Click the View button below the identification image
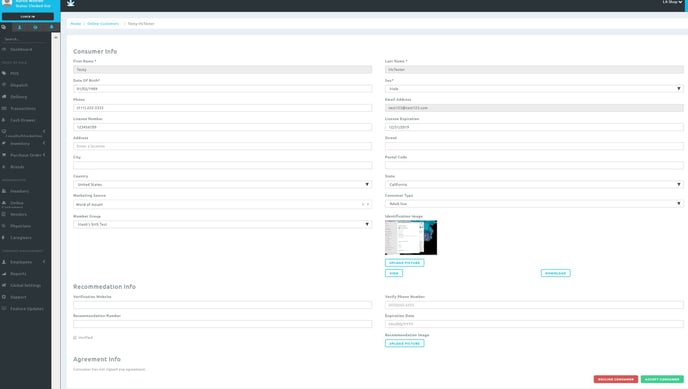Image resolution: width=688 pixels, height=389 pixels. 394,273
